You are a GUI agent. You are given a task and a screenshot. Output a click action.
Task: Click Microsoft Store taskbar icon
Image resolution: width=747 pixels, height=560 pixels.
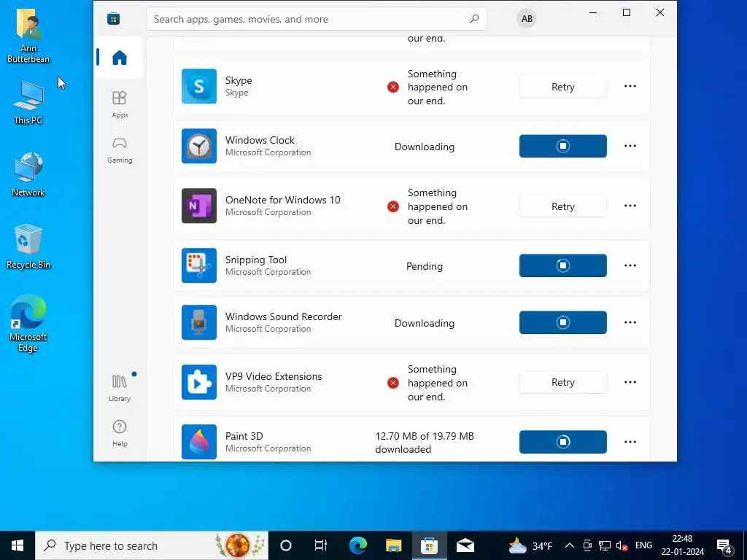[429, 545]
